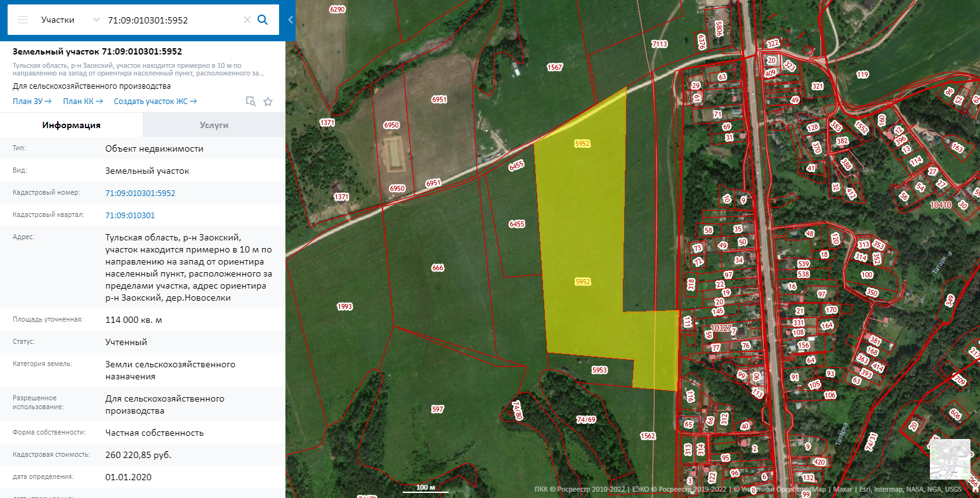Select map parcel labeled 539
The width and height of the screenshot is (980, 498).
coord(804,264)
